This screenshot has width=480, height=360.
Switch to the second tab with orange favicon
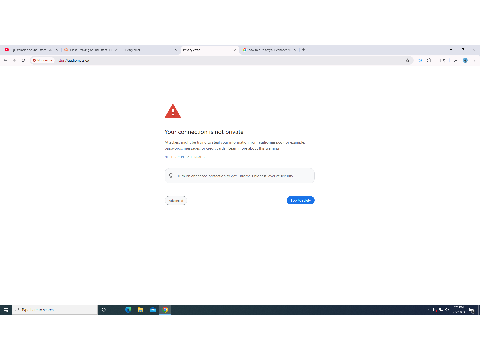[x=90, y=50]
